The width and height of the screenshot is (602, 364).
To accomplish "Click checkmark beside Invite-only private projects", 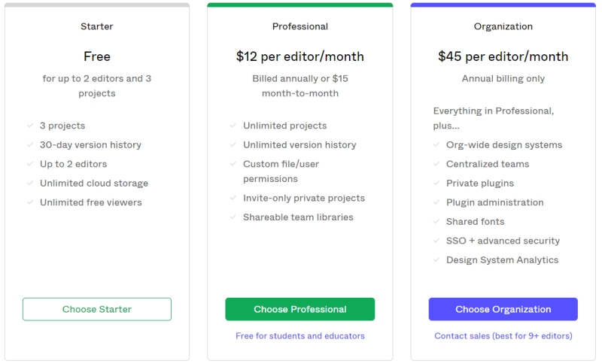I will [233, 198].
